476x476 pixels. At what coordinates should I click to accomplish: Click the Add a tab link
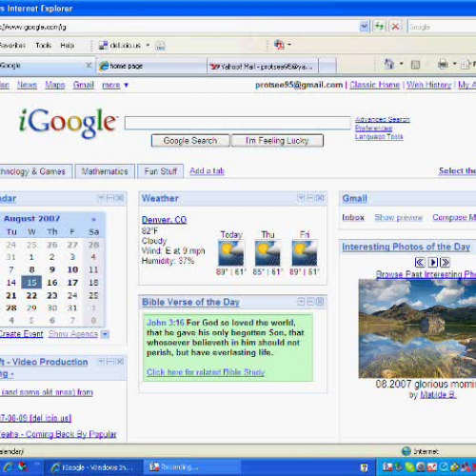[x=207, y=170]
